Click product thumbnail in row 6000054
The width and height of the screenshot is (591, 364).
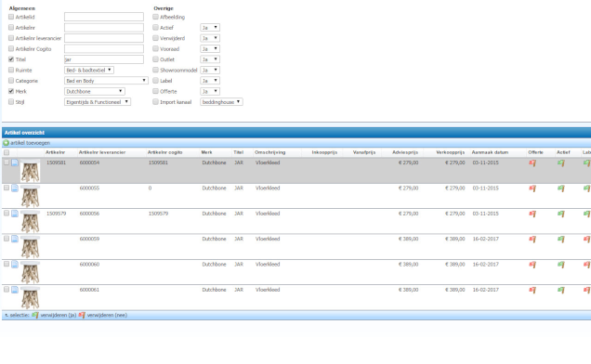pyautogui.click(x=30, y=171)
